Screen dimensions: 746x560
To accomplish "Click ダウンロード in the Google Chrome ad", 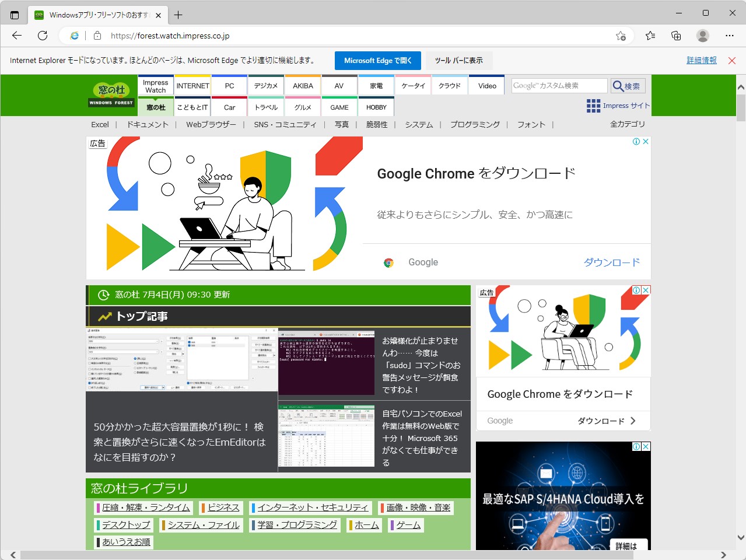I will 611,262.
